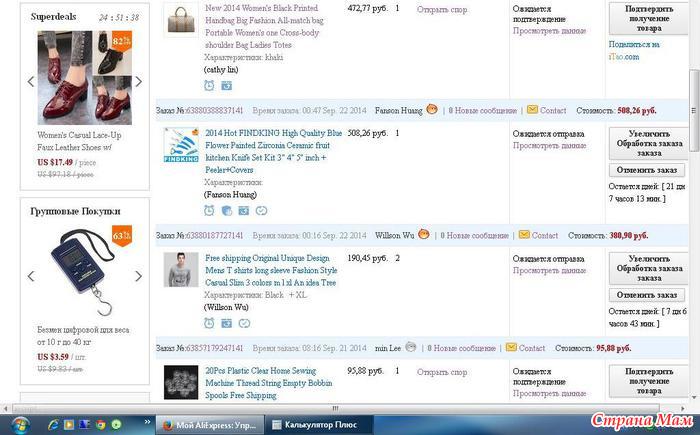Click the calendar icon under the khaki handbag order
Image resolution: width=700 pixels, height=435 pixels.
[x=227, y=86]
